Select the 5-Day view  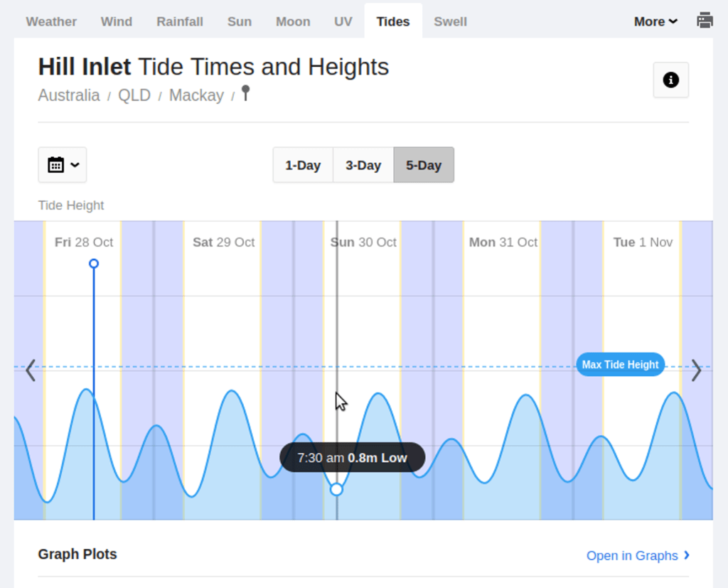pos(424,165)
